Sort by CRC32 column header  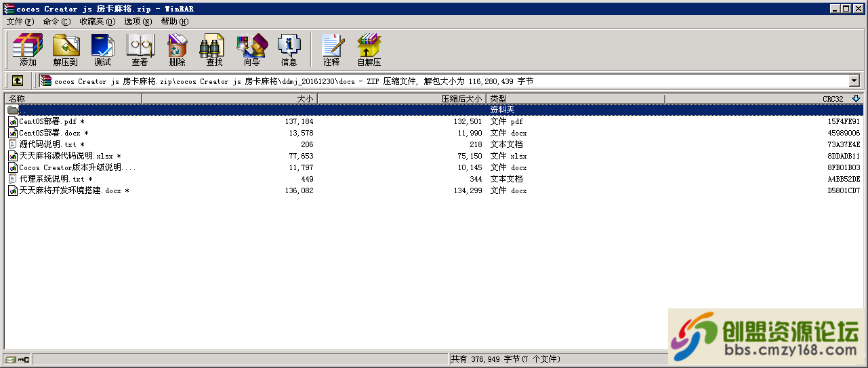click(x=764, y=99)
